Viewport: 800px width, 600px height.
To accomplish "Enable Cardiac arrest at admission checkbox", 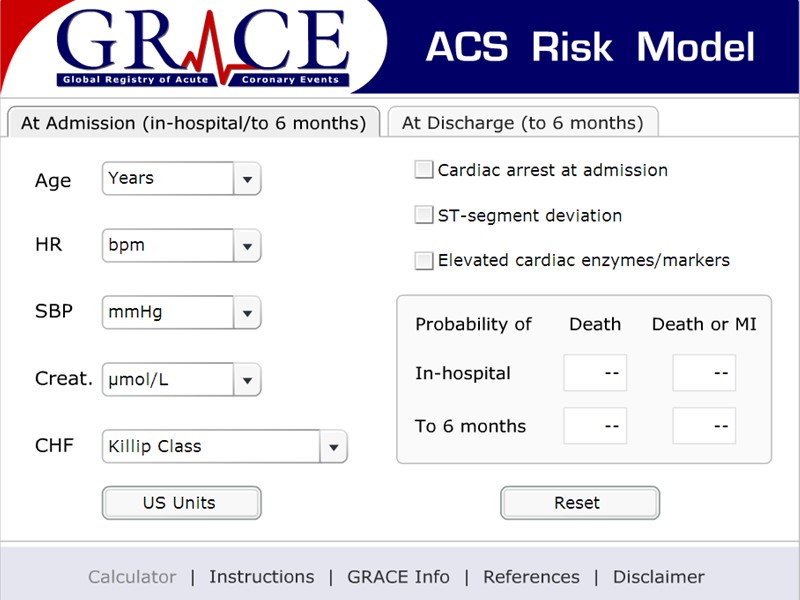I will click(424, 170).
